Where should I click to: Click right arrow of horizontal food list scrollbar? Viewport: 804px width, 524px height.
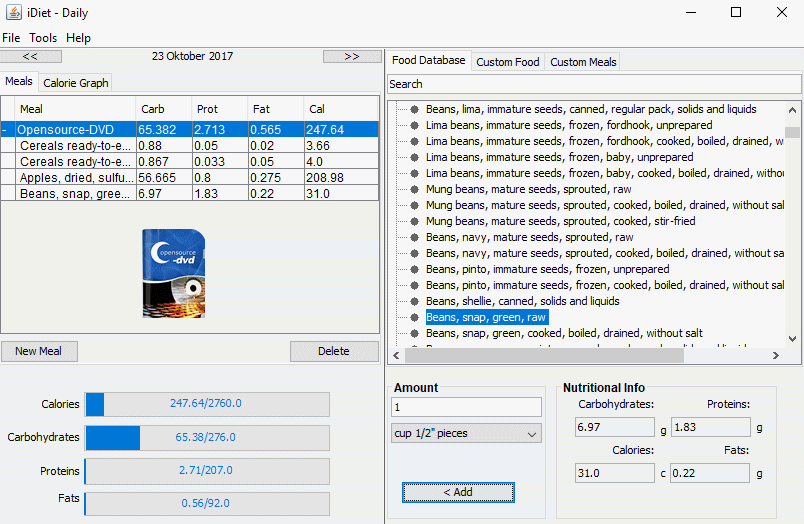776,355
